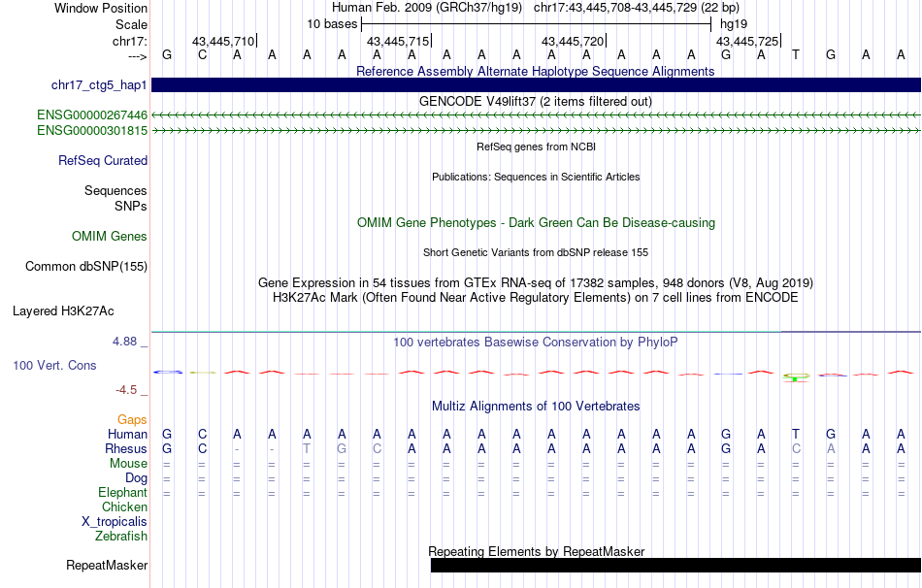Open the RepeatMasker track label
The height and width of the screenshot is (588, 922).
(x=107, y=565)
